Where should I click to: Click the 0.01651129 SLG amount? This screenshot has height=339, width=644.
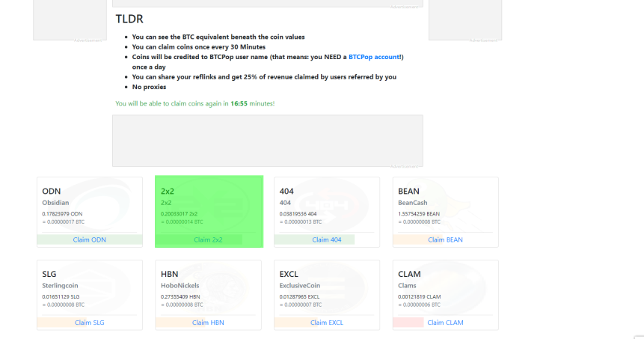point(61,296)
